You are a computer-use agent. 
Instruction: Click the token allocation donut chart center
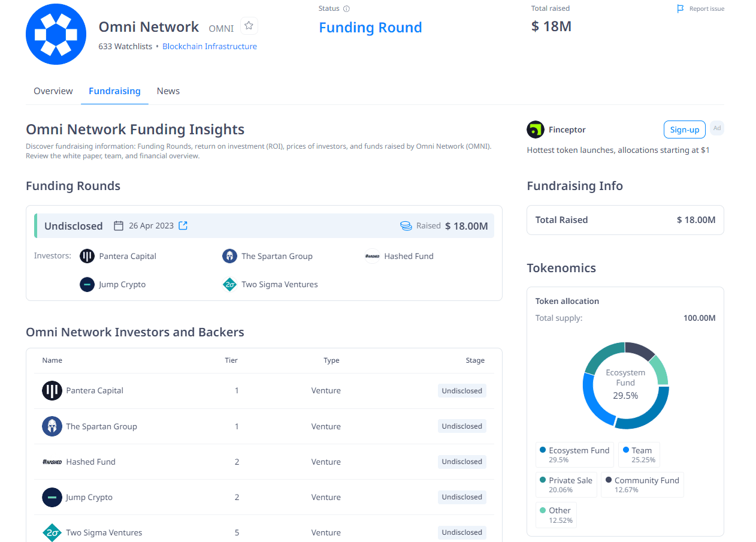click(x=625, y=385)
